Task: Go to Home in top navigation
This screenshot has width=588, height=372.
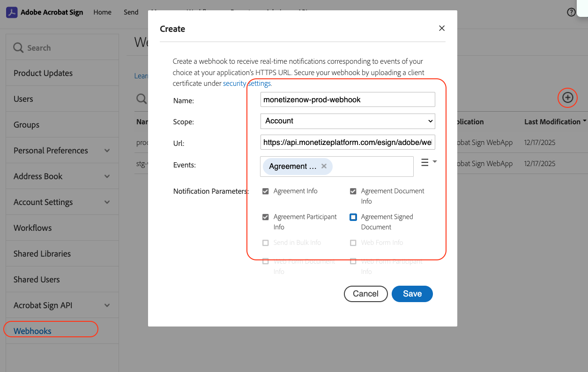Action: click(x=103, y=12)
